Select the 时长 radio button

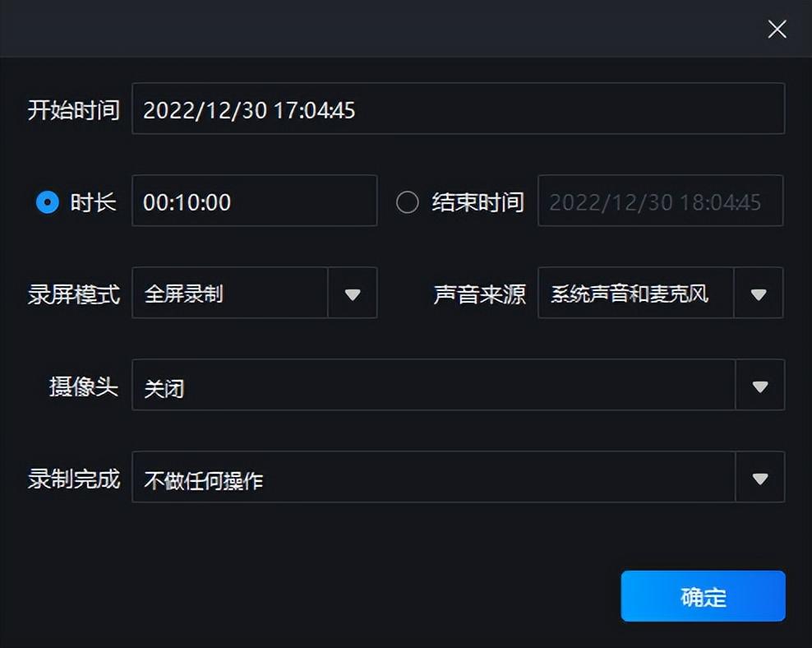pyautogui.click(x=48, y=202)
